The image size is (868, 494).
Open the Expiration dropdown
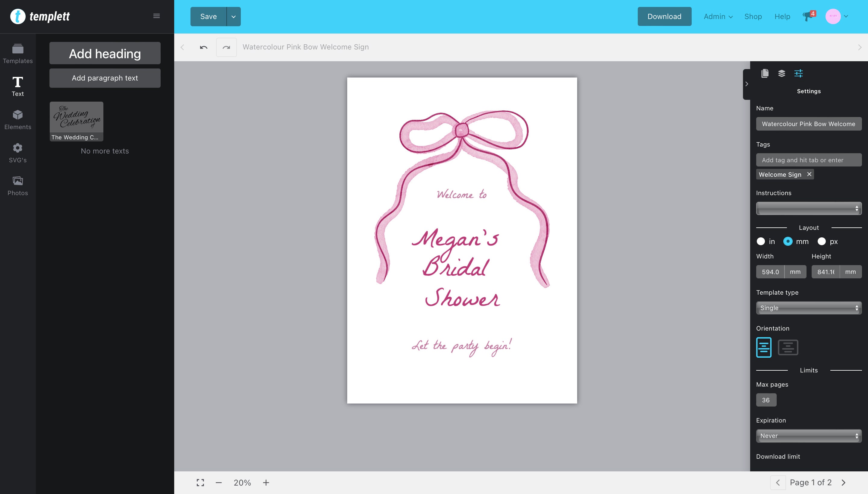coord(809,435)
